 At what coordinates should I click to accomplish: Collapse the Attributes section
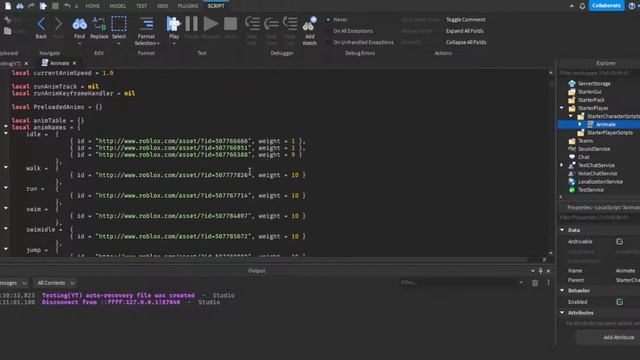[x=562, y=313]
